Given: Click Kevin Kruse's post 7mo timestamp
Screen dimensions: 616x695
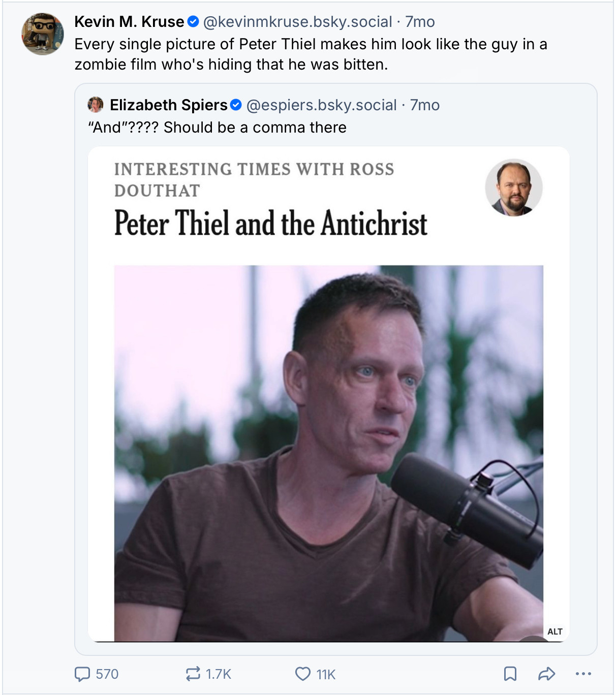Looking at the screenshot, I should [420, 22].
